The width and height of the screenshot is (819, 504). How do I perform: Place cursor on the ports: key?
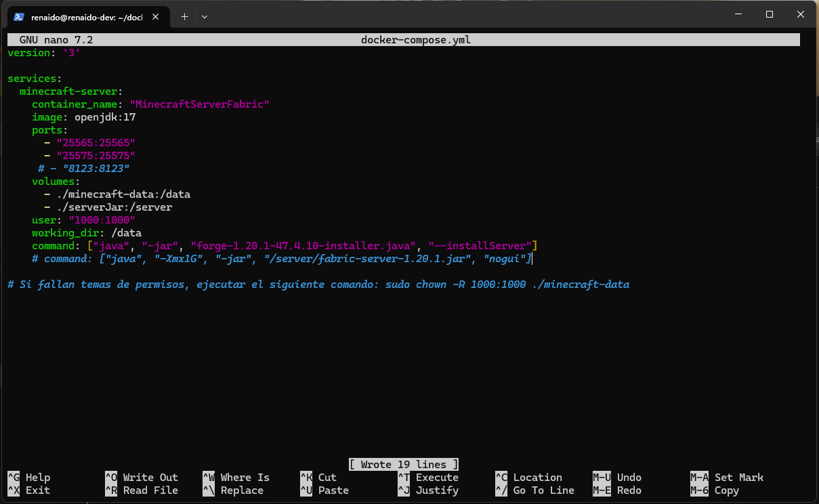50,130
